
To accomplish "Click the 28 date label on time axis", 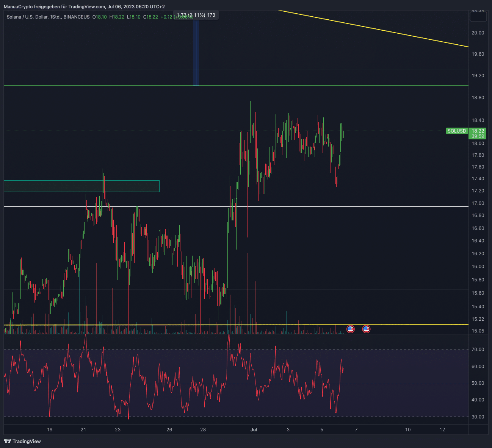I will [203, 429].
